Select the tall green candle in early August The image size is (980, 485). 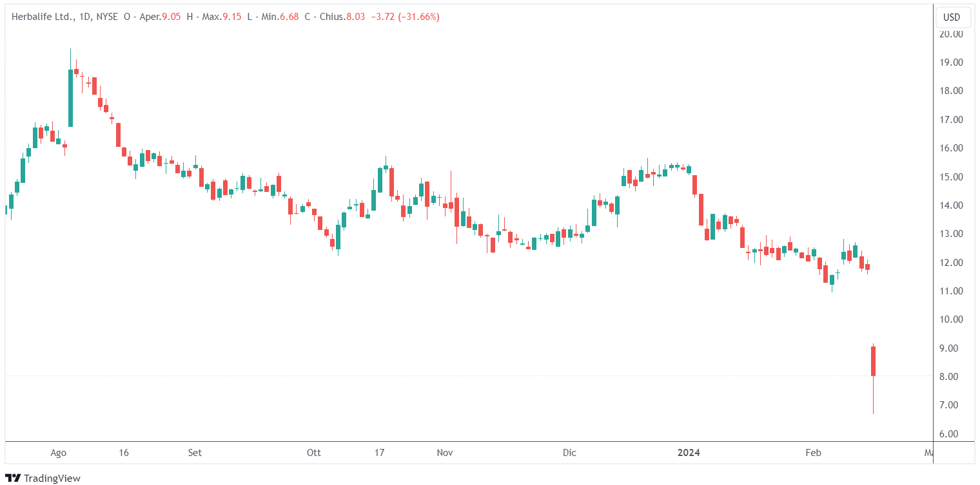(70, 98)
